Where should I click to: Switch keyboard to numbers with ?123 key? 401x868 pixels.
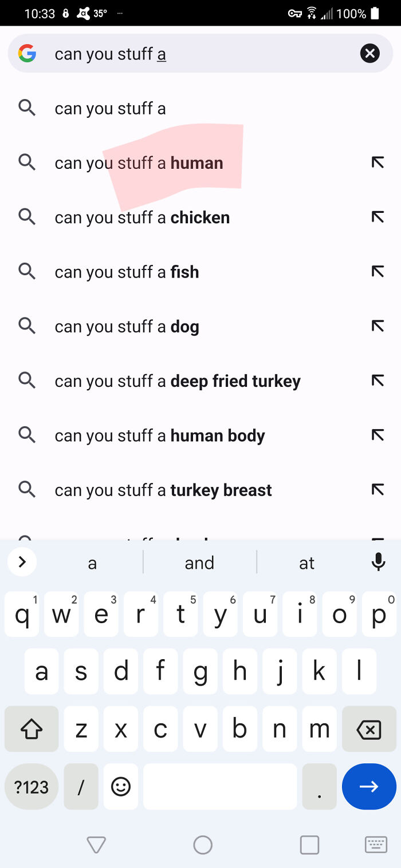(x=32, y=786)
